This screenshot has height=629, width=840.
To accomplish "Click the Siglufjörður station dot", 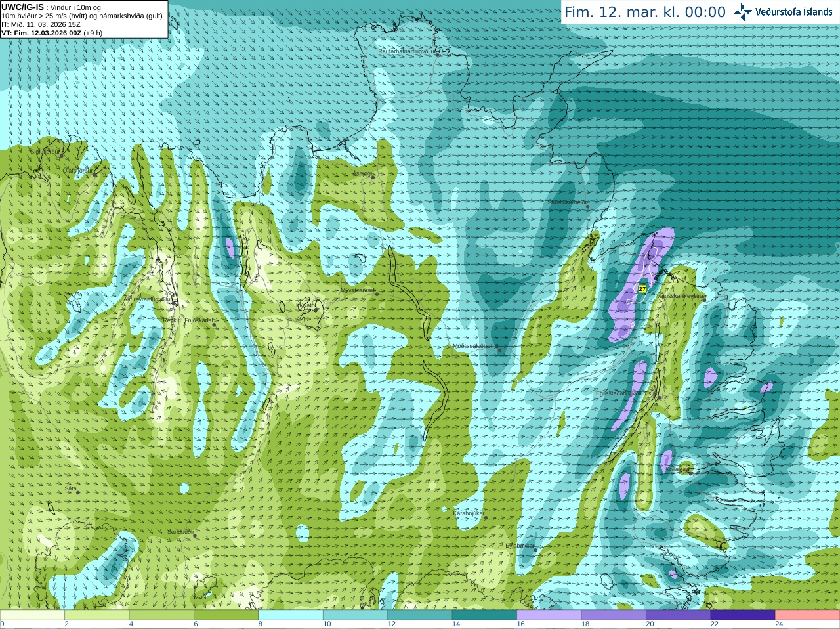I will point(63,155).
